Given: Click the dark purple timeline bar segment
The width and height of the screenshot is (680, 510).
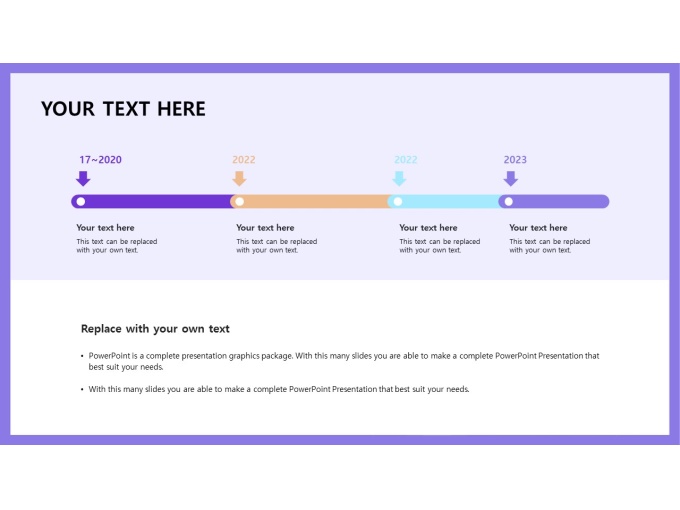Looking at the screenshot, I should pos(152,201).
